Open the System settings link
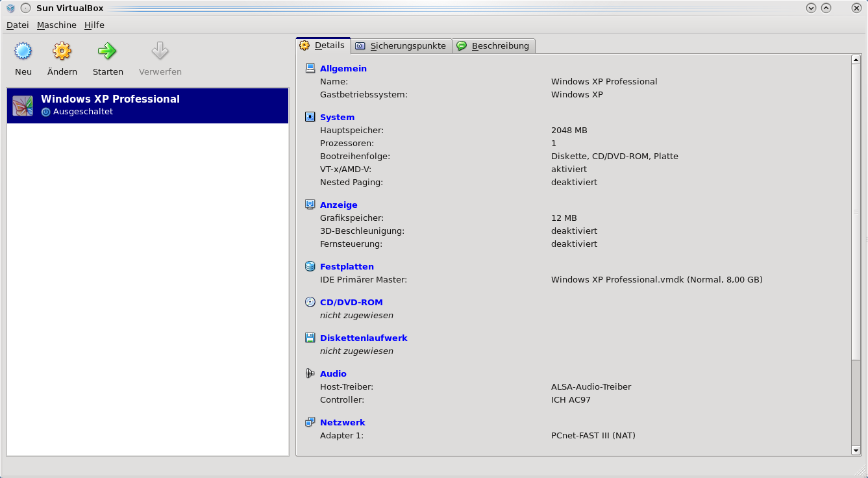The image size is (868, 478). pos(337,117)
